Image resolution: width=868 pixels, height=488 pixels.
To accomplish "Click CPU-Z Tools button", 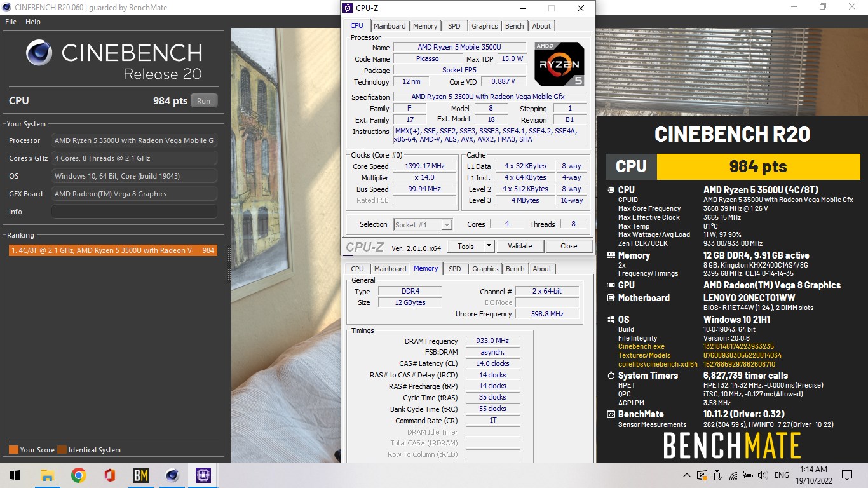I will pos(466,246).
